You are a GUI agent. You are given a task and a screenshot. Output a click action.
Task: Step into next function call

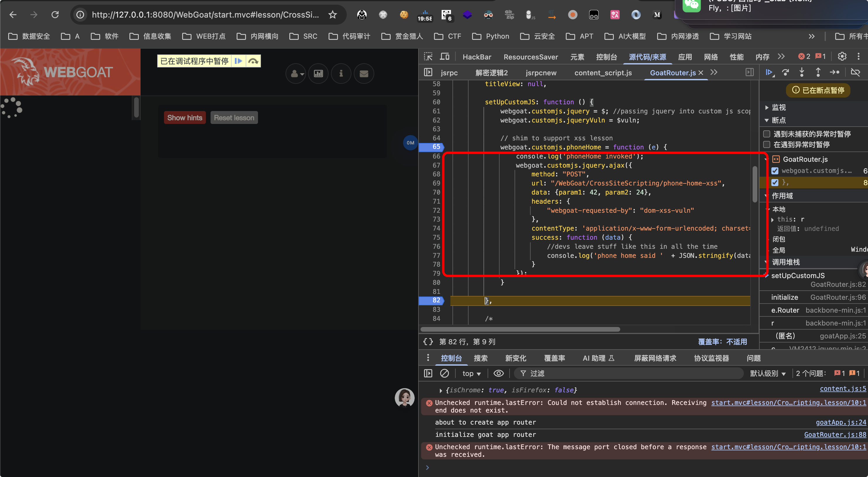click(802, 72)
